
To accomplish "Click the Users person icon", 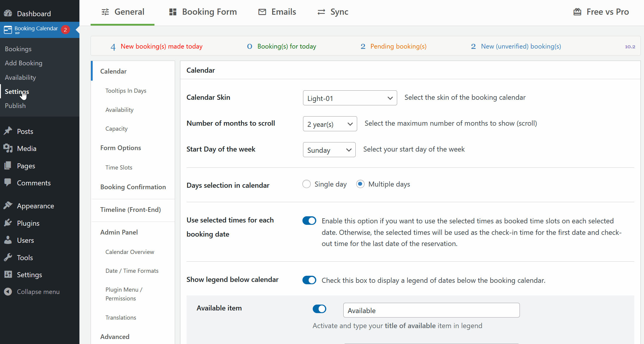I will pyautogui.click(x=8, y=240).
